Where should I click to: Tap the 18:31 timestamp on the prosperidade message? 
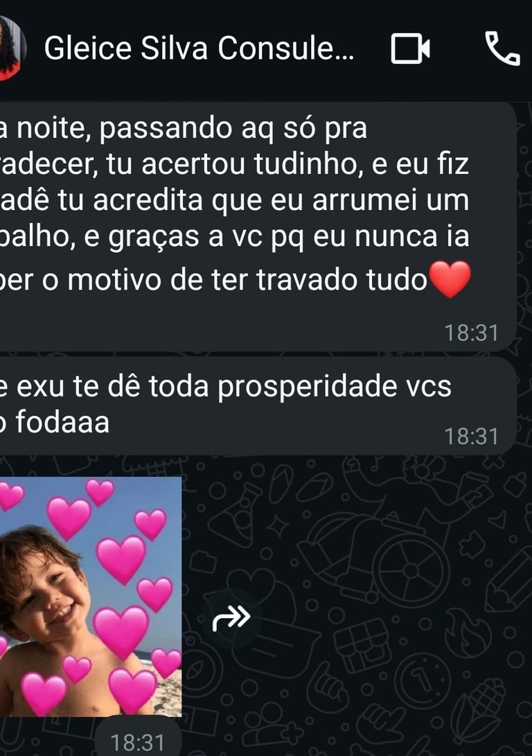tap(471, 437)
